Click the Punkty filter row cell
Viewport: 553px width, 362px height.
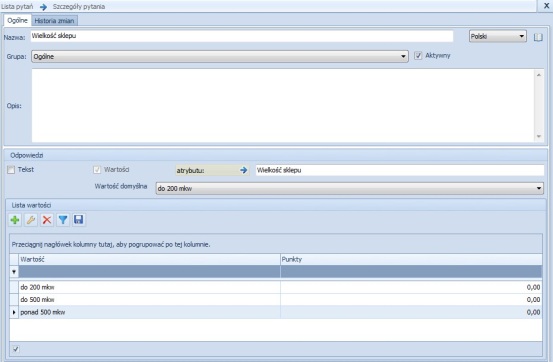[411, 272]
